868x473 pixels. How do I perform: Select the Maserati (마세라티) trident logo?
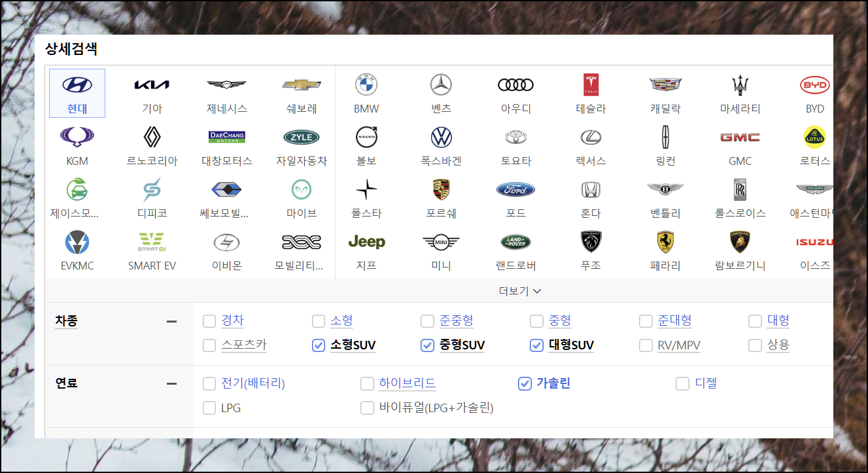740,84
